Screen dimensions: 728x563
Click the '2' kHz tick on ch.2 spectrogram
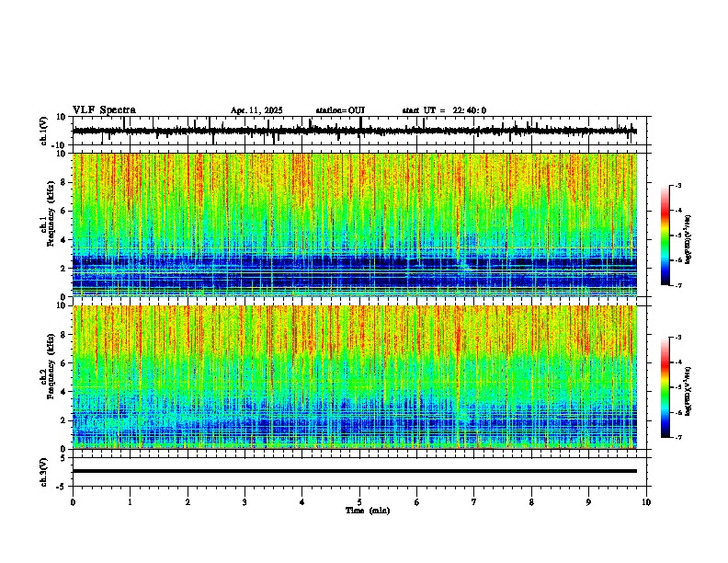(x=63, y=420)
